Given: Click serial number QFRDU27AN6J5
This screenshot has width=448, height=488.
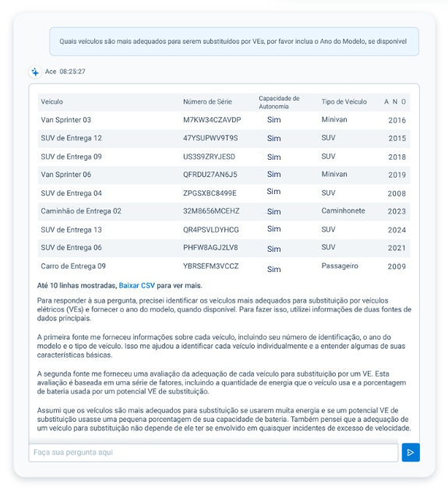Looking at the screenshot, I should (x=210, y=175).
